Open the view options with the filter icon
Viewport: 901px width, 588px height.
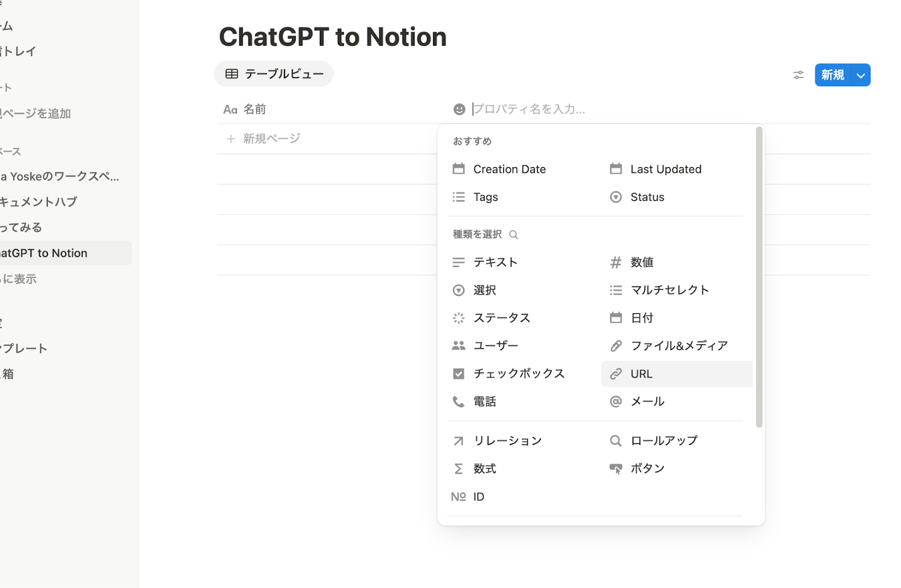tap(798, 74)
